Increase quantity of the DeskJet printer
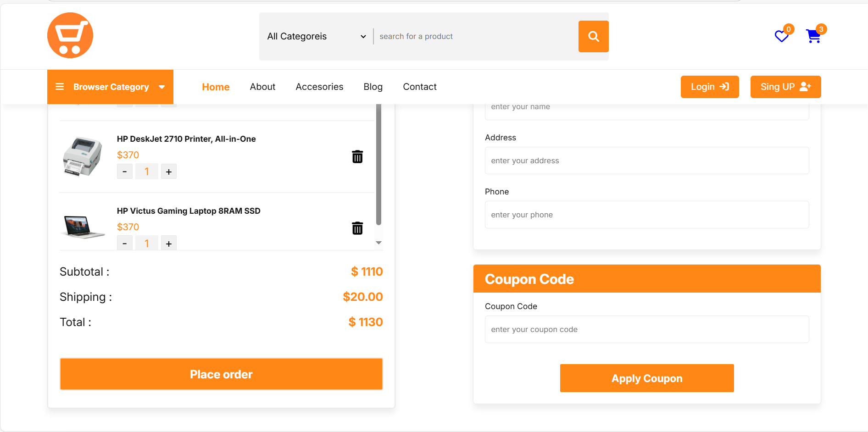This screenshot has width=868, height=432. tap(168, 171)
